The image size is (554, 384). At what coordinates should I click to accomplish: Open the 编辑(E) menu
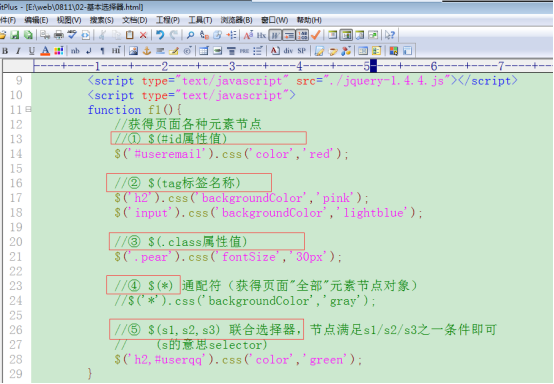[x=36, y=20]
